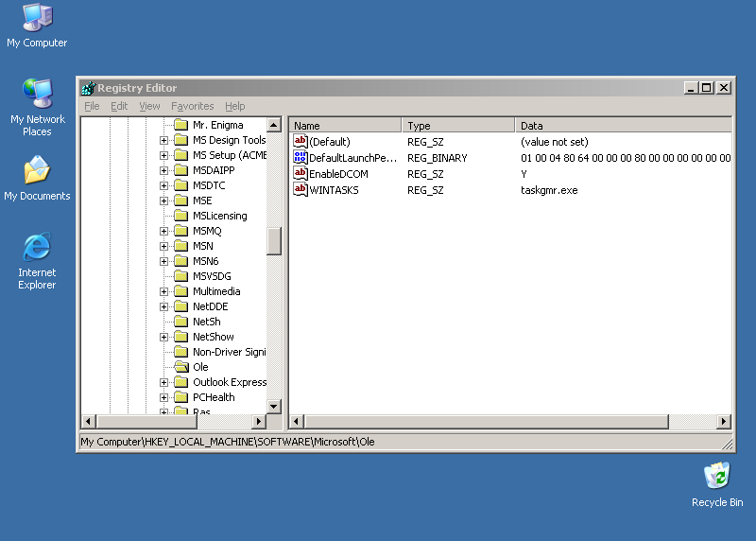Expand the MS Setup (ACME) key
756x541 pixels.
coord(163,155)
